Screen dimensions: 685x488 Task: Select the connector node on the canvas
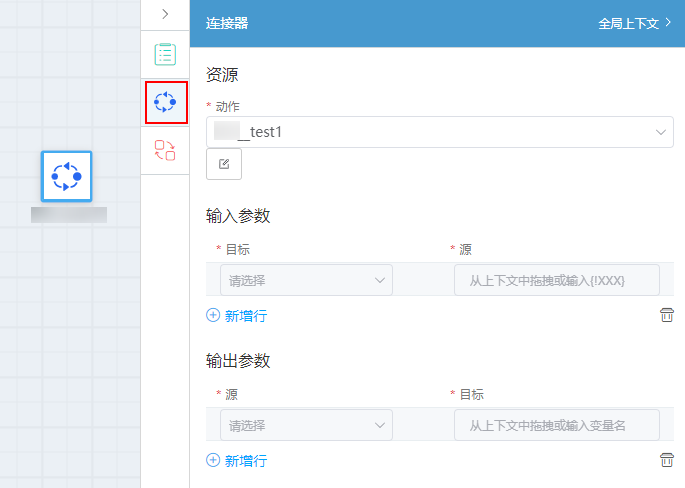tap(66, 177)
